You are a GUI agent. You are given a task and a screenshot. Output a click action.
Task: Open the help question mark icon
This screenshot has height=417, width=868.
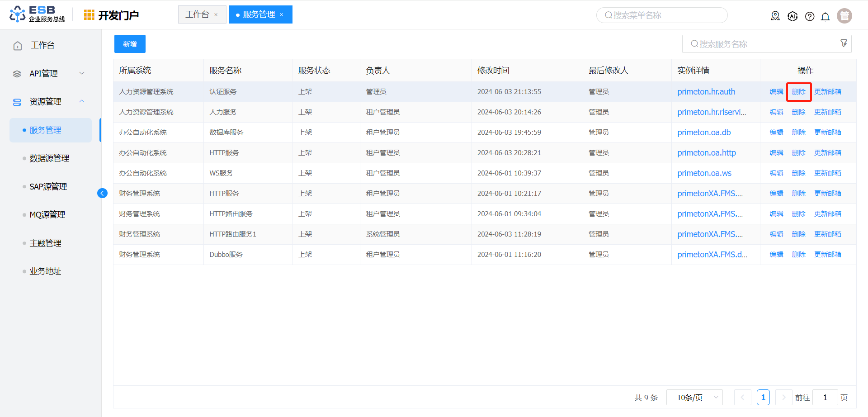tap(810, 16)
